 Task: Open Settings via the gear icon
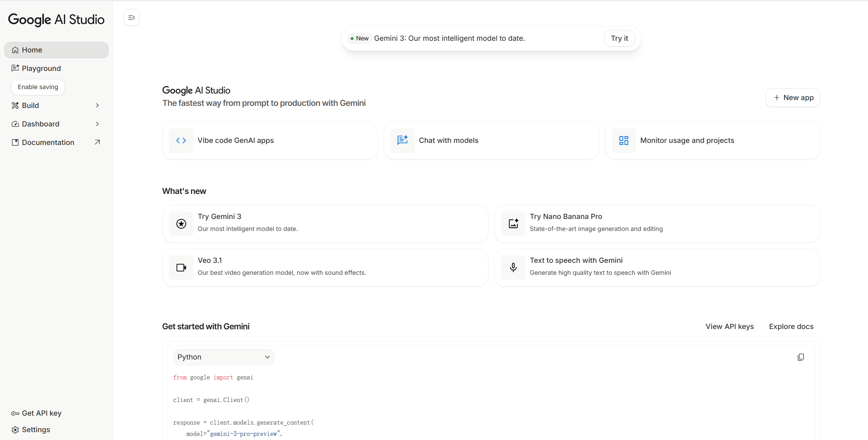pos(15,429)
